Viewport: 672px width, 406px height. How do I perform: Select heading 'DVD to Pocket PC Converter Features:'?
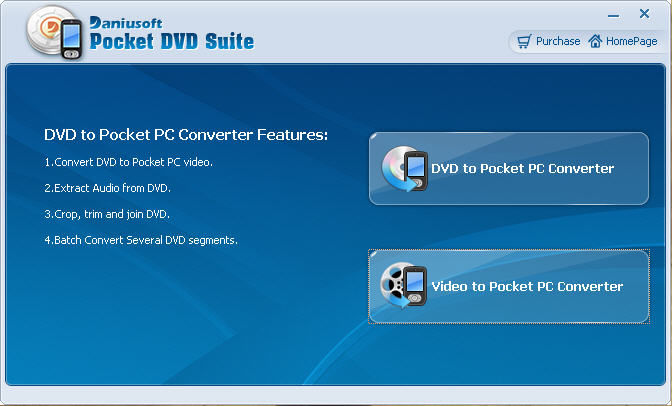coord(186,135)
